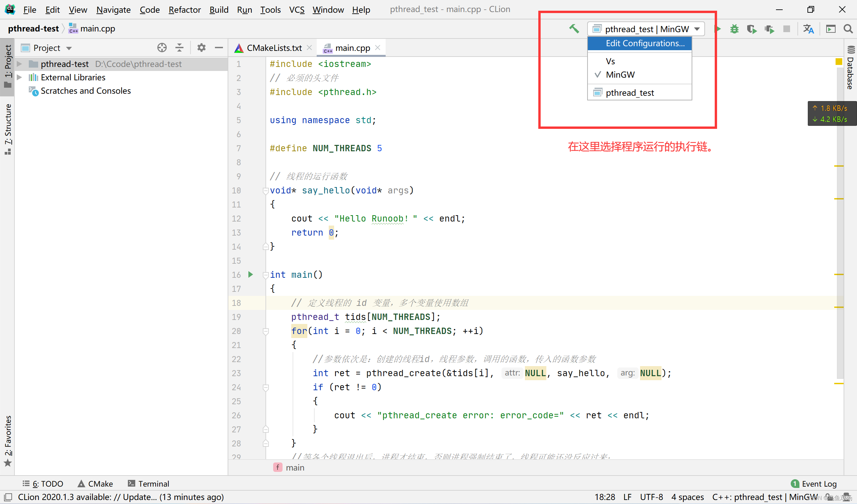Place cursor on line 19 pthread_t tids
Image resolution: width=857 pixels, height=504 pixels.
coord(366,317)
